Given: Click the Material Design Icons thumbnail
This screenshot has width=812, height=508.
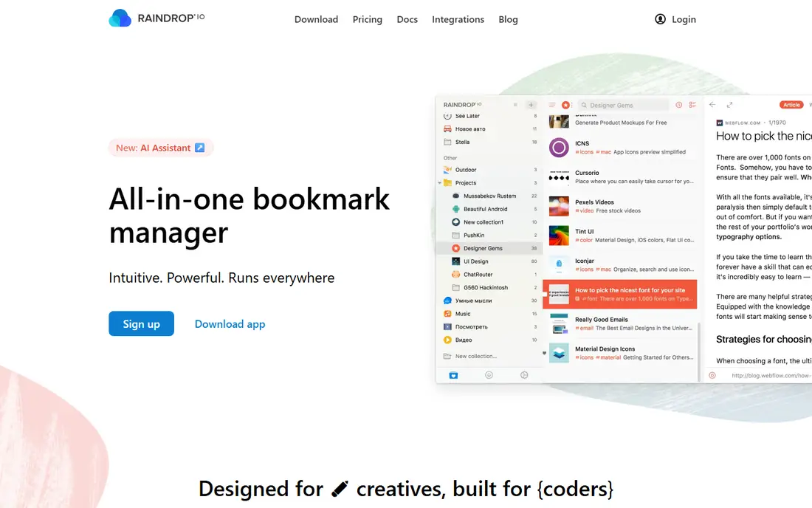Looking at the screenshot, I should click(559, 353).
